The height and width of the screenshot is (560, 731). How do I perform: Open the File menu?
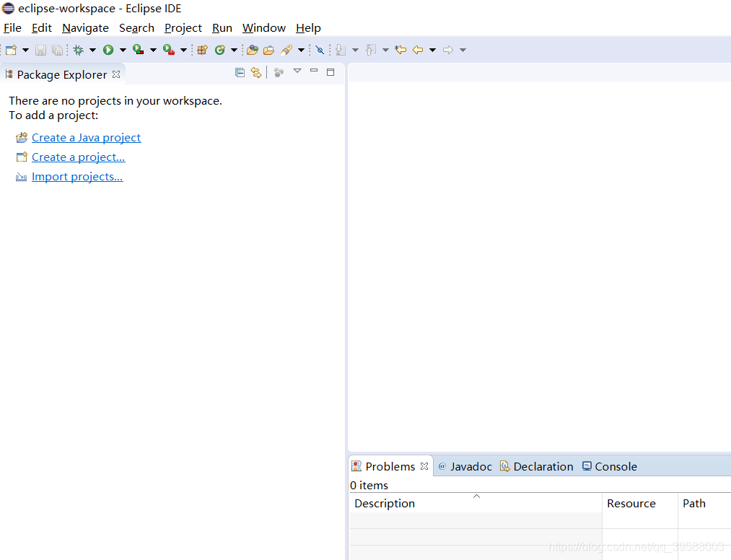pos(12,28)
